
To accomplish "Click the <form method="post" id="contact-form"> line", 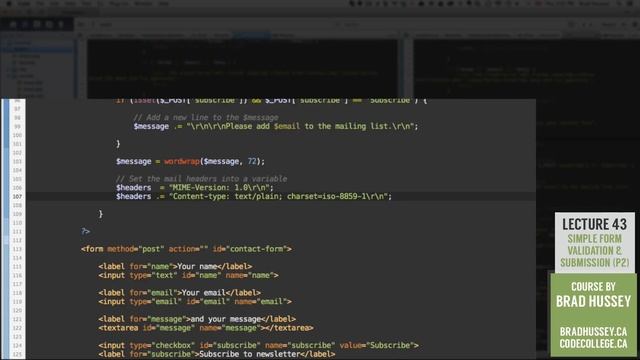I will 186,249.
